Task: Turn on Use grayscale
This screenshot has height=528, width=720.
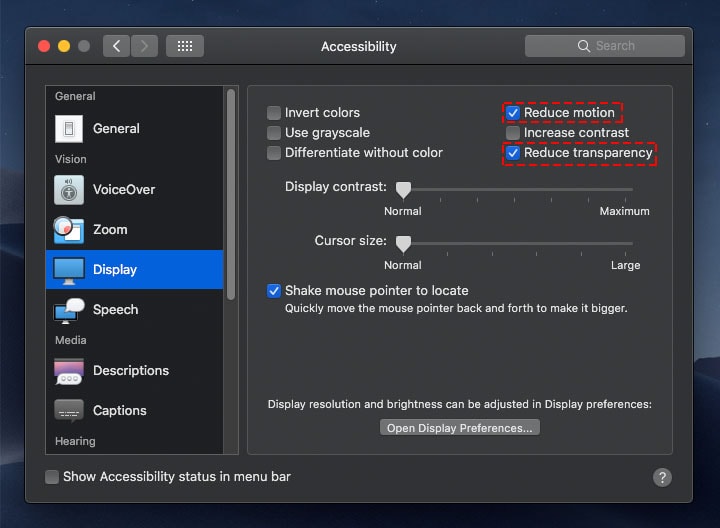Action: (274, 133)
